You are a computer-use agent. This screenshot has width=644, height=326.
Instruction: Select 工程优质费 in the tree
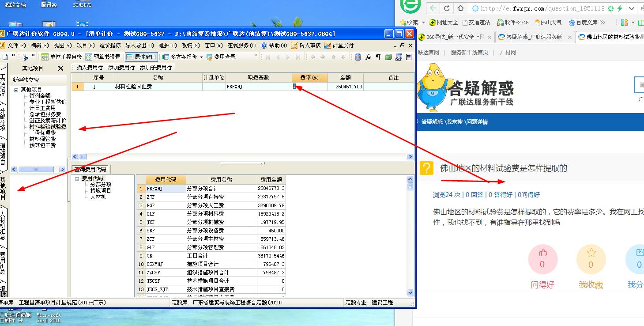(42, 133)
